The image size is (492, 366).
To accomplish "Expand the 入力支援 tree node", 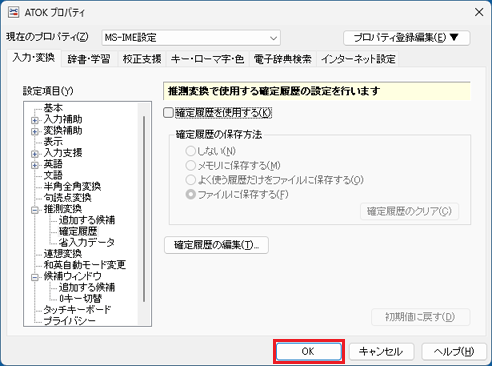I will tap(35, 154).
